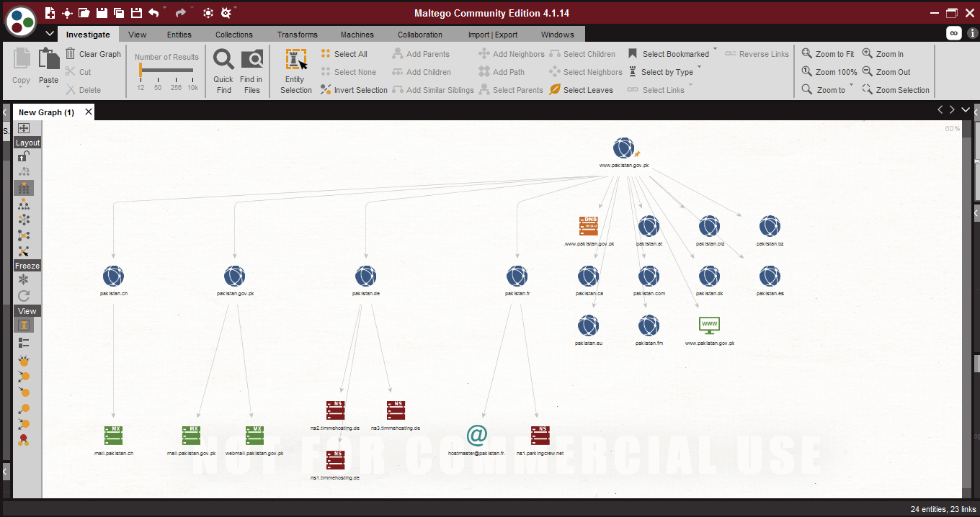Open the Import | Export ribbon tab
The height and width of the screenshot is (517, 980).
point(493,35)
